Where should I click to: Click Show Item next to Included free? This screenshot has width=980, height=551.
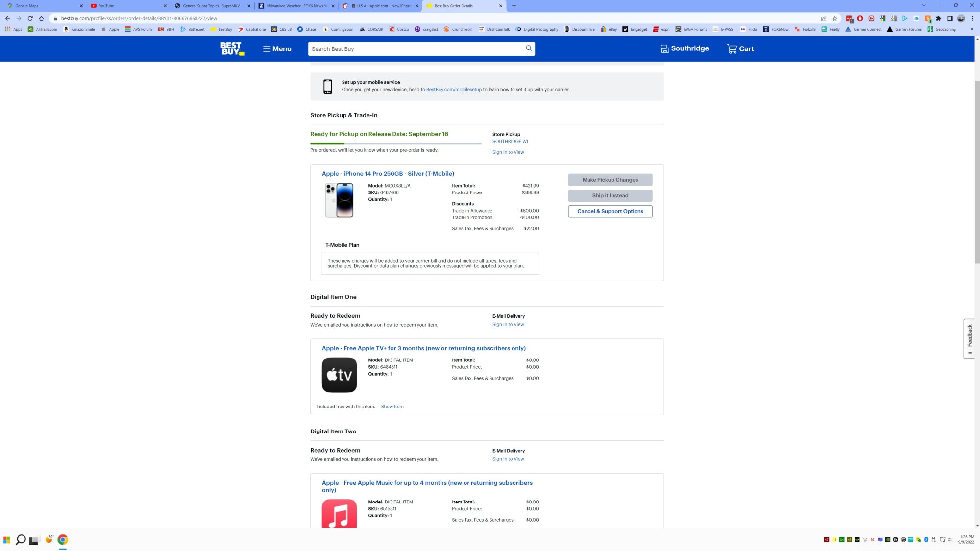click(x=392, y=407)
